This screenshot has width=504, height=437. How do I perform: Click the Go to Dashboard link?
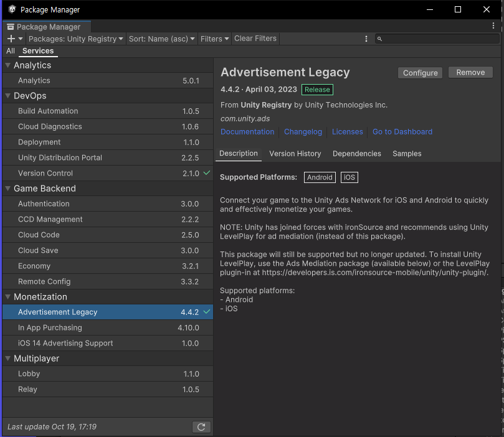[402, 131]
